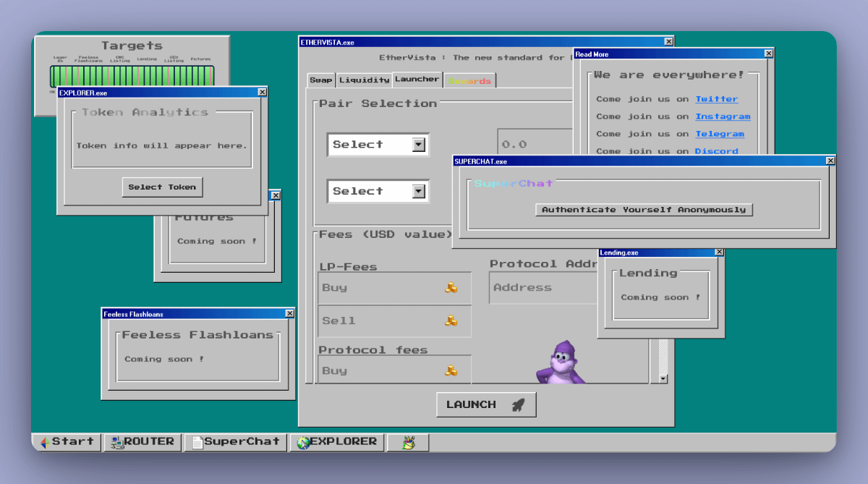The image size is (868, 484).
Task: Open the Start menu on the taskbar
Action: point(67,441)
